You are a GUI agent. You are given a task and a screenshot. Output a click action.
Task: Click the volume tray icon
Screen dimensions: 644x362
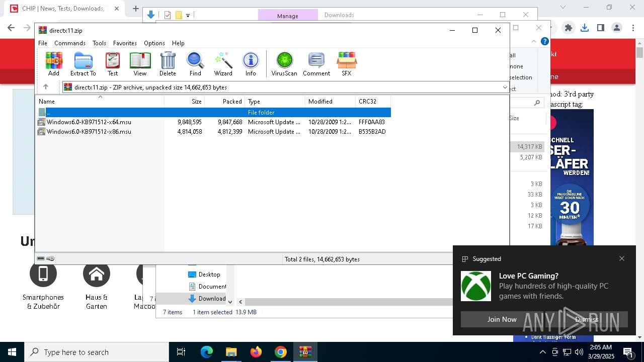click(x=579, y=352)
